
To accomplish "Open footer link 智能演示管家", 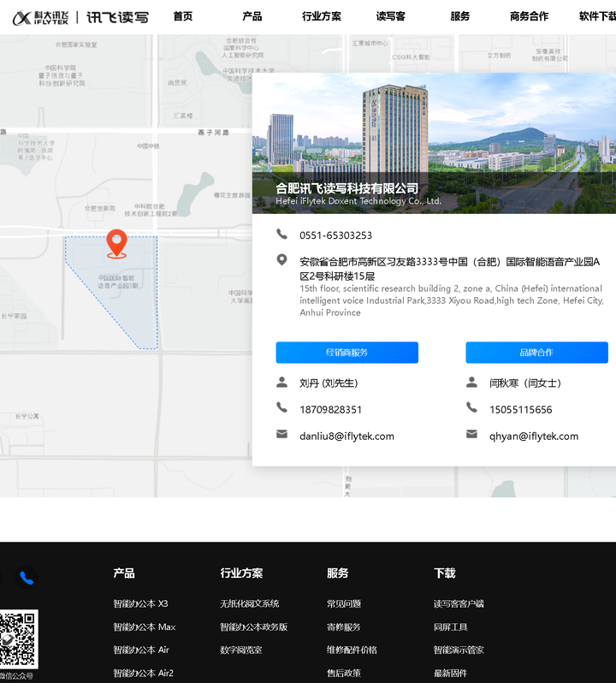I will click(459, 650).
